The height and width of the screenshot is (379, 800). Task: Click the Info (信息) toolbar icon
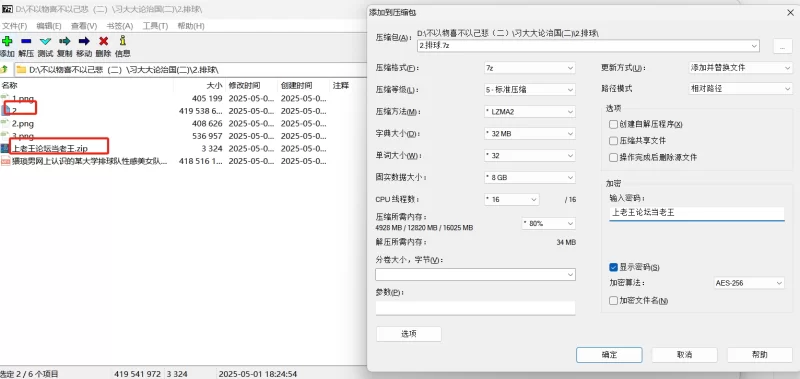click(122, 41)
